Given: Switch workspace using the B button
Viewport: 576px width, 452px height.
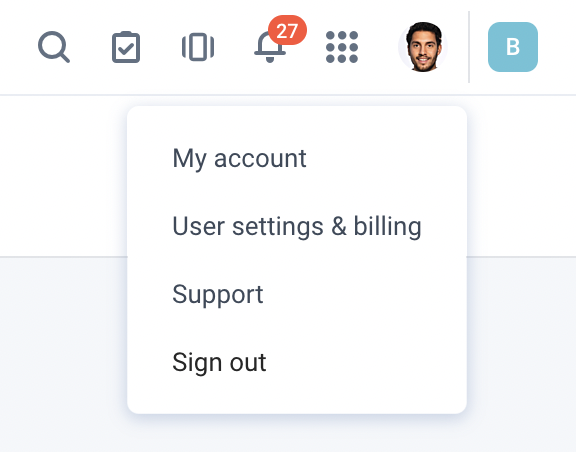Looking at the screenshot, I should [x=513, y=47].
